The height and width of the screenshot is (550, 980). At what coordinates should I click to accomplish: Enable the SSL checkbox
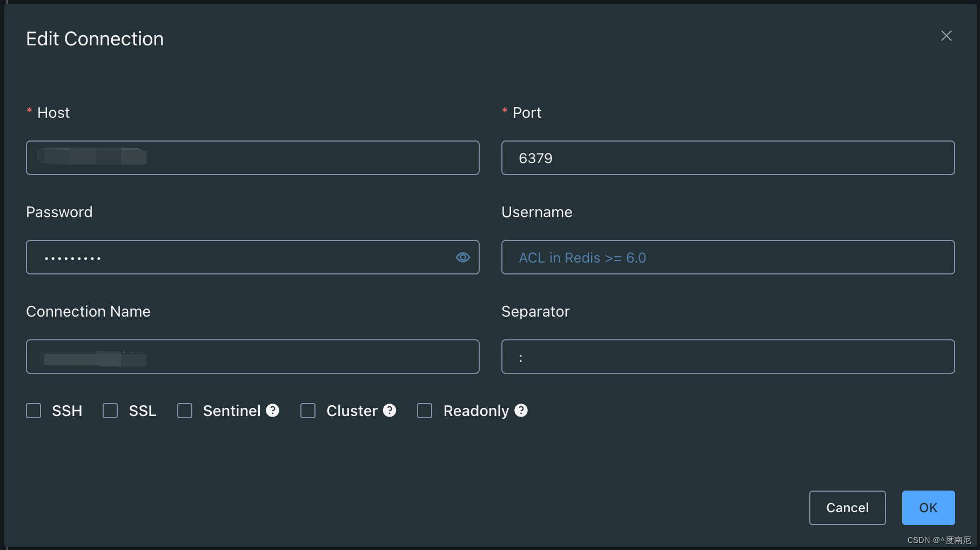tap(110, 411)
